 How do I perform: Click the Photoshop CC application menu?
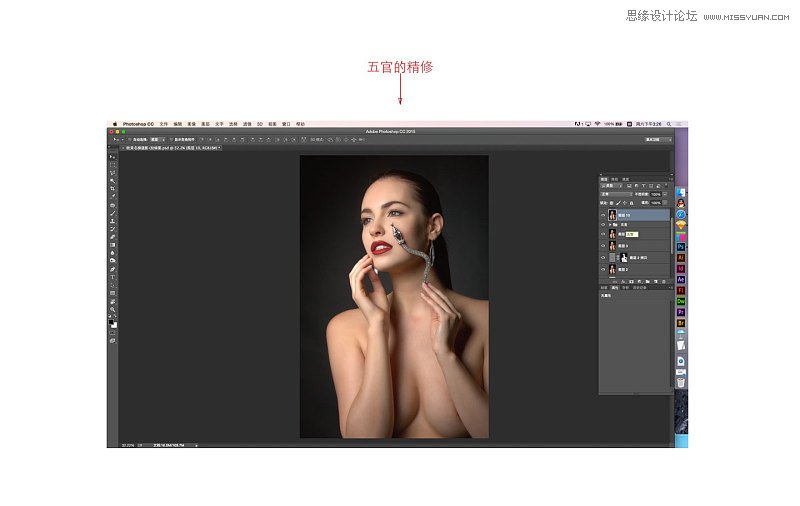click(137, 124)
